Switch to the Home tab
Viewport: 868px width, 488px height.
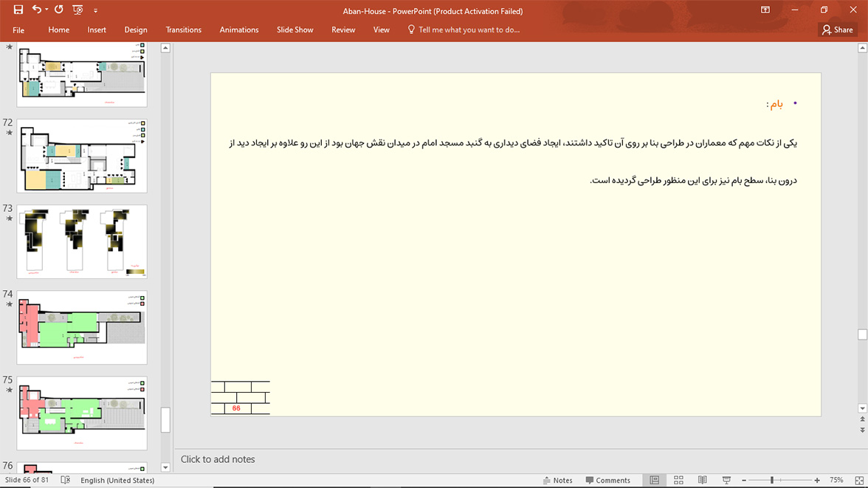[x=59, y=30]
